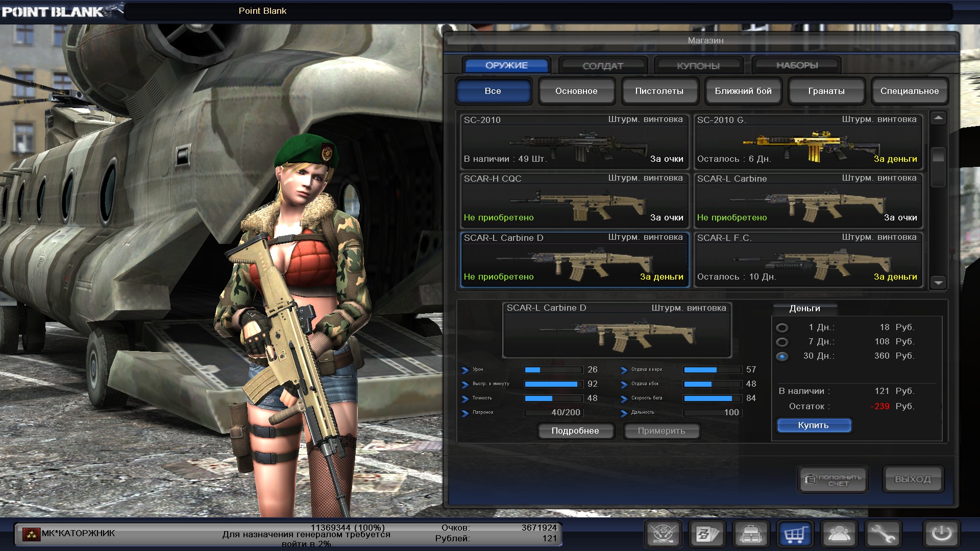980x551 pixels.
Task: Select the SCAR-L Carbine weapon card
Action: tap(808, 201)
